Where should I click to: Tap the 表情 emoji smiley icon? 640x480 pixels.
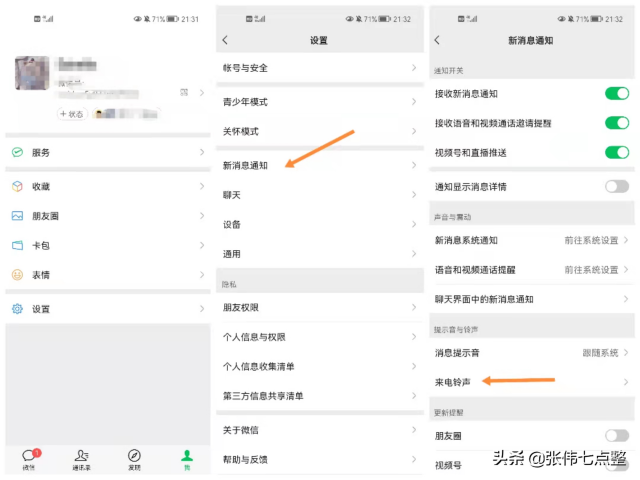[x=17, y=275]
